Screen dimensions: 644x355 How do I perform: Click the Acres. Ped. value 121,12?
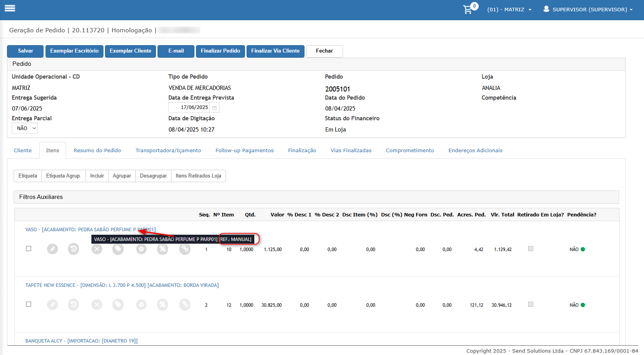coord(476,305)
